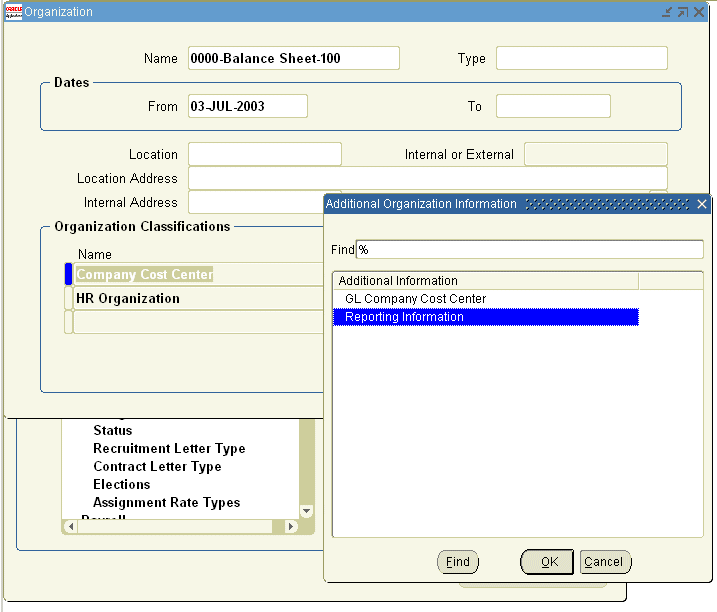The height and width of the screenshot is (612, 717).
Task: Click the empty third classification row
Action: tap(198, 322)
